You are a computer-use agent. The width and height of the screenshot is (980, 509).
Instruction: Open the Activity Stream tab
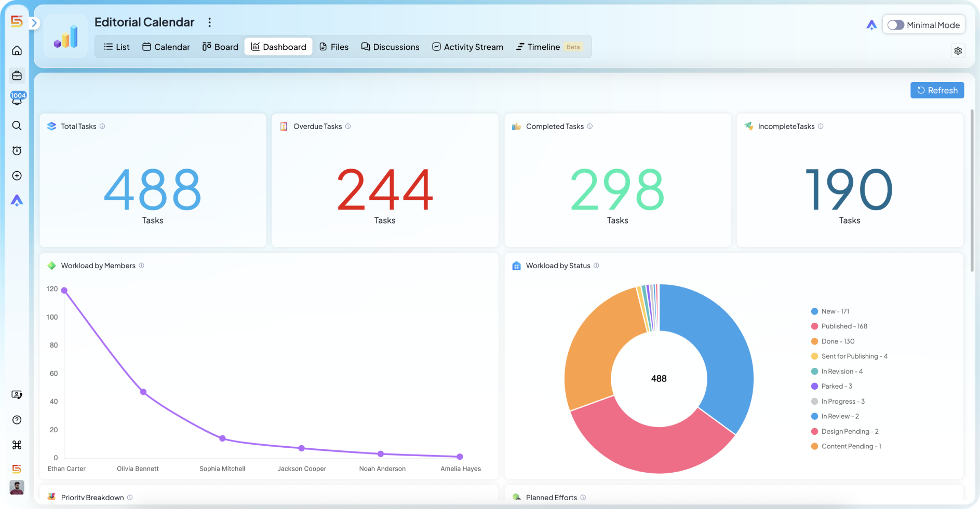(468, 47)
